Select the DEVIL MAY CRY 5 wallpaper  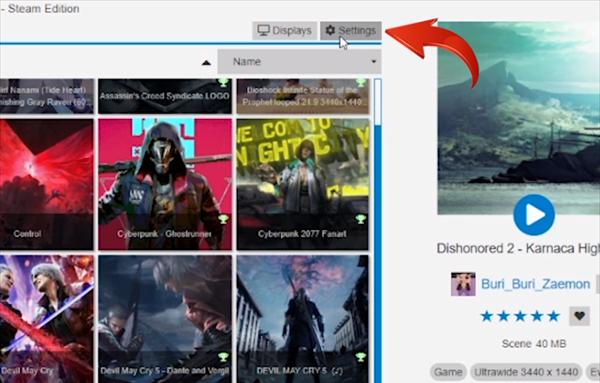(303, 319)
